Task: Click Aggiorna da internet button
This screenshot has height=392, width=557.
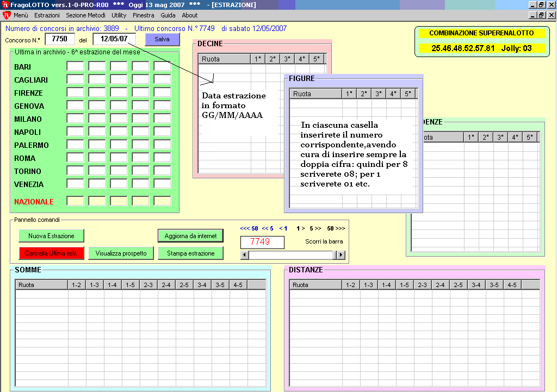Action: pos(190,236)
